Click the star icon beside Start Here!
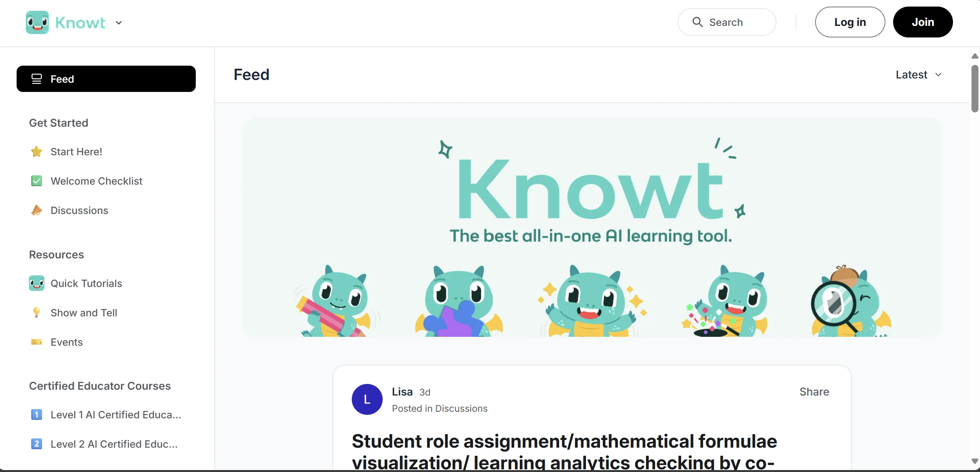Screen dimensions: 980x472 36,151
